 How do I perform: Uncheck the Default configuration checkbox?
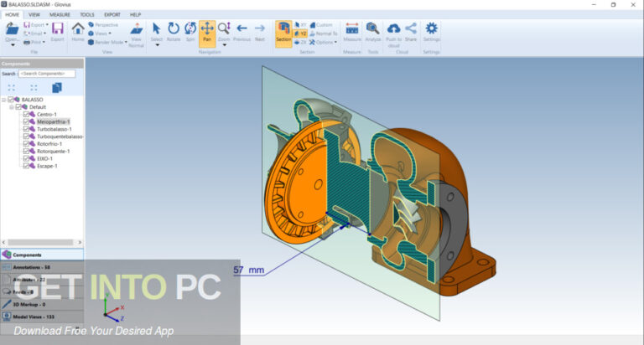point(18,106)
